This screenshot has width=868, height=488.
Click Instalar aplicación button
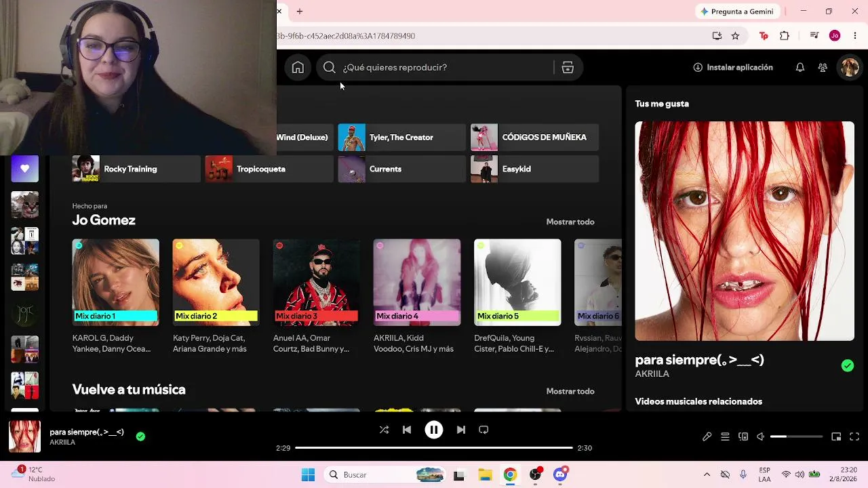click(733, 67)
